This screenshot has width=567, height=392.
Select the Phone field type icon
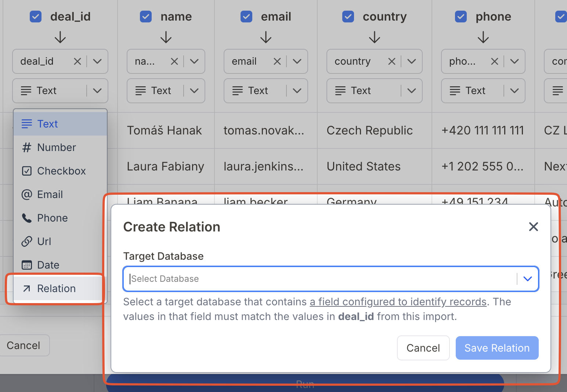click(x=26, y=218)
